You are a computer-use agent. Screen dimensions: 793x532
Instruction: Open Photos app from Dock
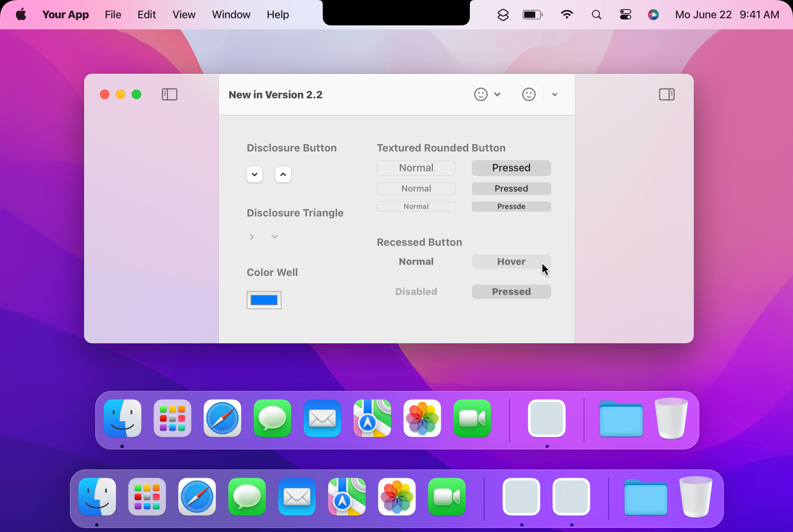tap(423, 418)
